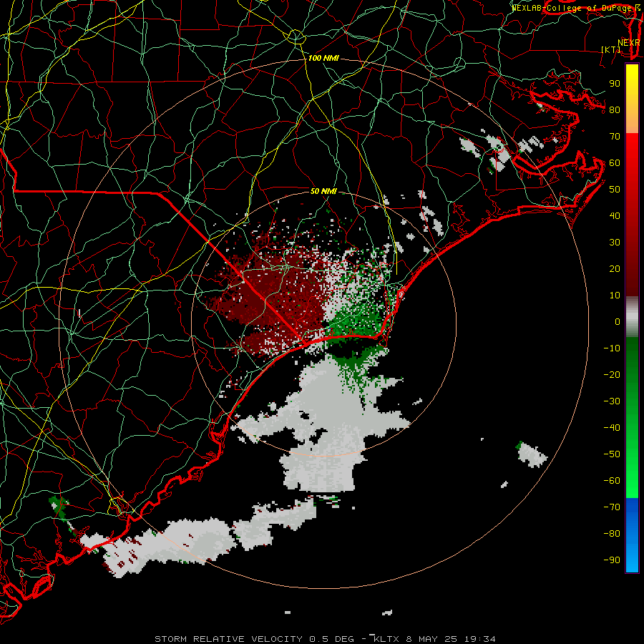The image size is (644, 644).
Task: Click the -60 knot scale label
Action: [x=612, y=481]
